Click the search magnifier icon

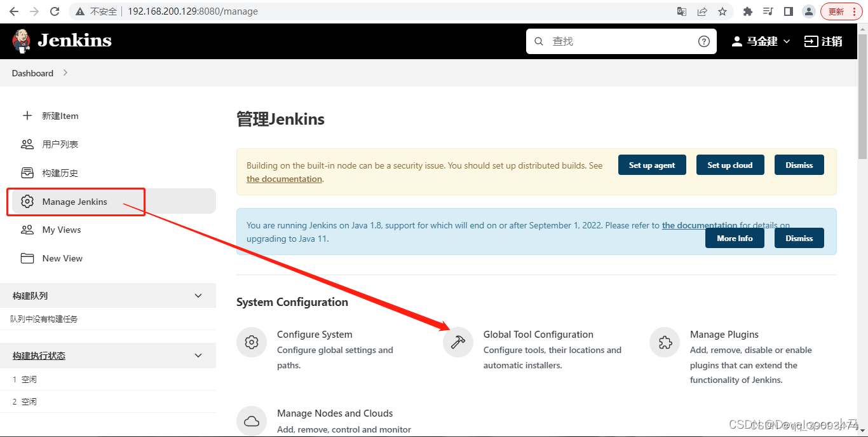coord(539,41)
